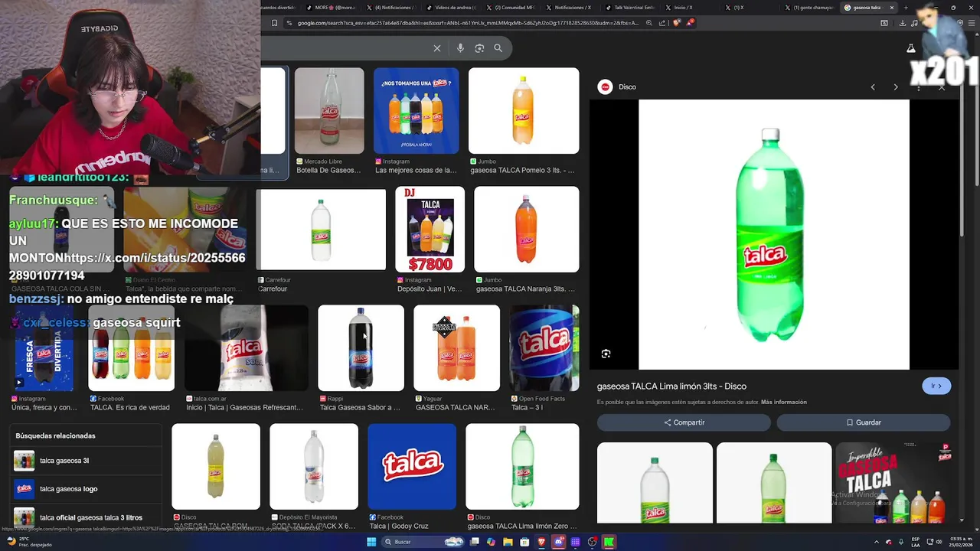Open Google Lens image search icon
The image size is (980, 551).
point(479,48)
